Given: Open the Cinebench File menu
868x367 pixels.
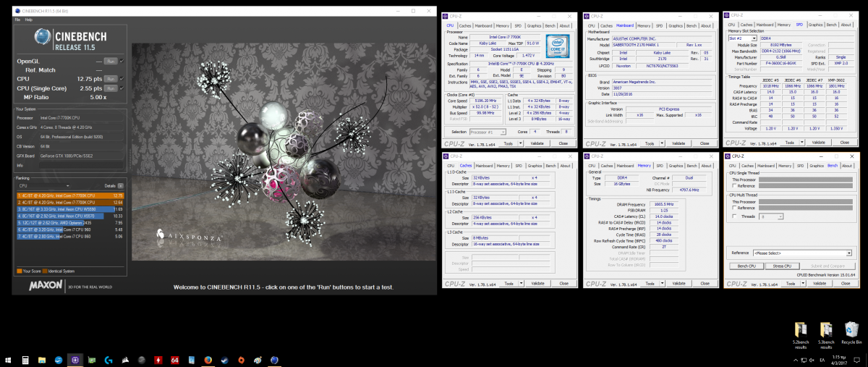Looking at the screenshot, I should 17,20.
